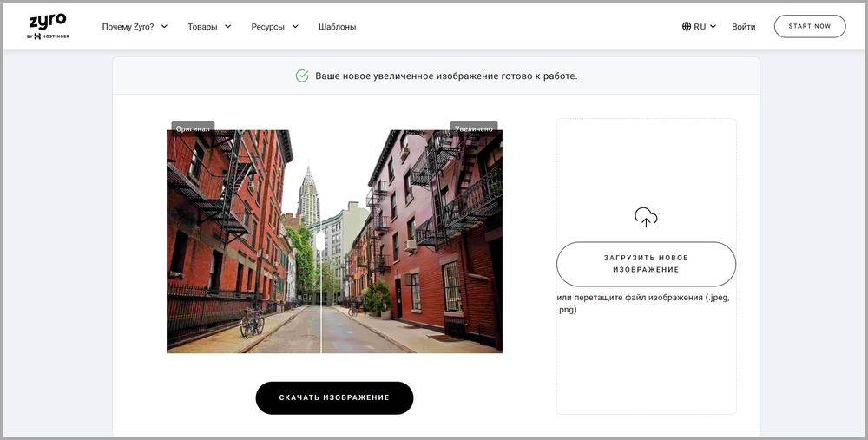Expand the chevron beside Ресурсы

[295, 27]
